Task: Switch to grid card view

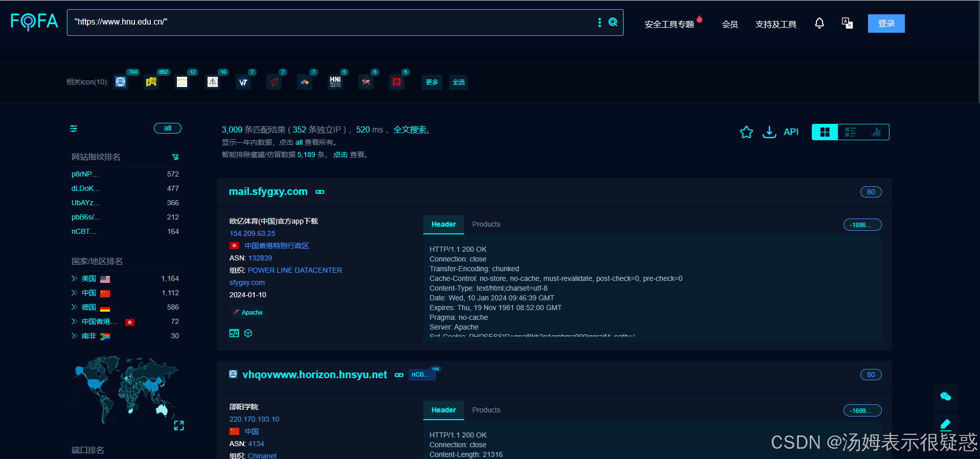Action: click(825, 132)
